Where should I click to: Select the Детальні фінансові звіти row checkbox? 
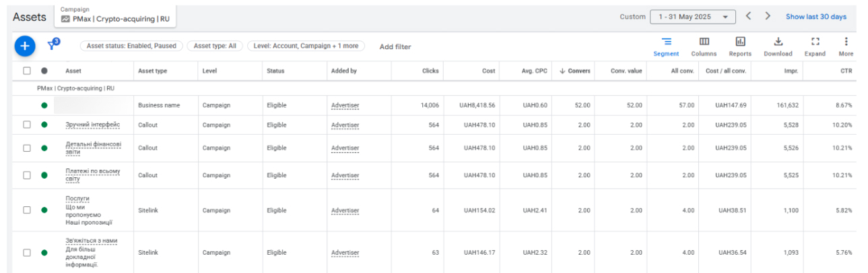point(27,148)
